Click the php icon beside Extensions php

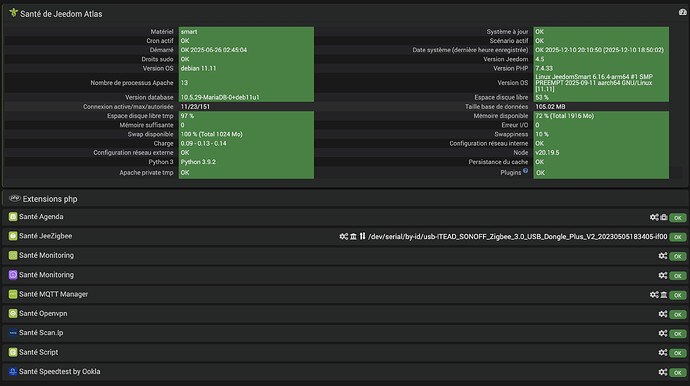click(x=15, y=199)
